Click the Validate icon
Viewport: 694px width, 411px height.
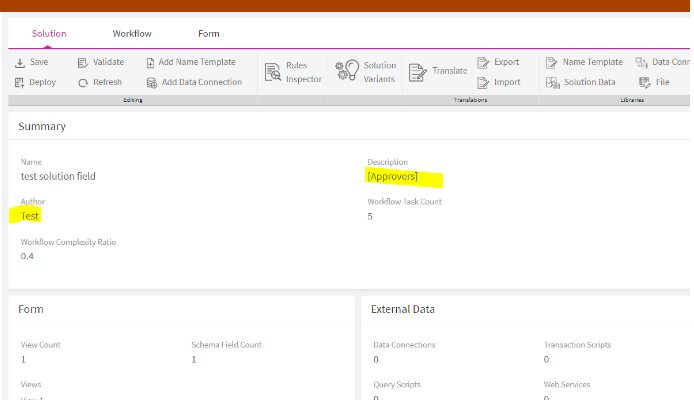coord(82,63)
